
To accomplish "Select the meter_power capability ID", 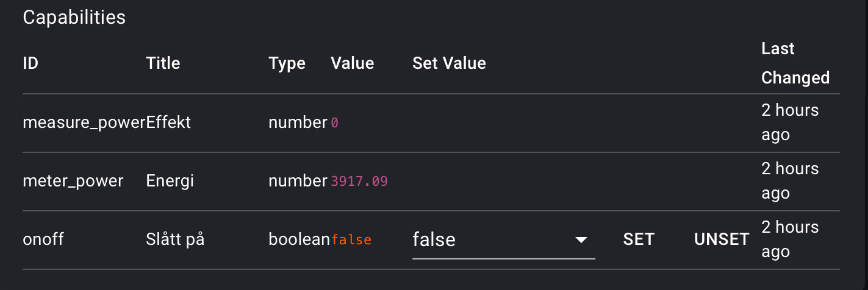I will click(73, 181).
